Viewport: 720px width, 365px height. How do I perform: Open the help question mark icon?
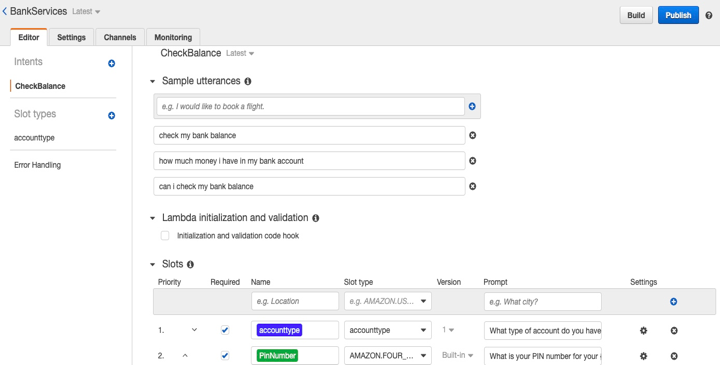click(x=709, y=15)
